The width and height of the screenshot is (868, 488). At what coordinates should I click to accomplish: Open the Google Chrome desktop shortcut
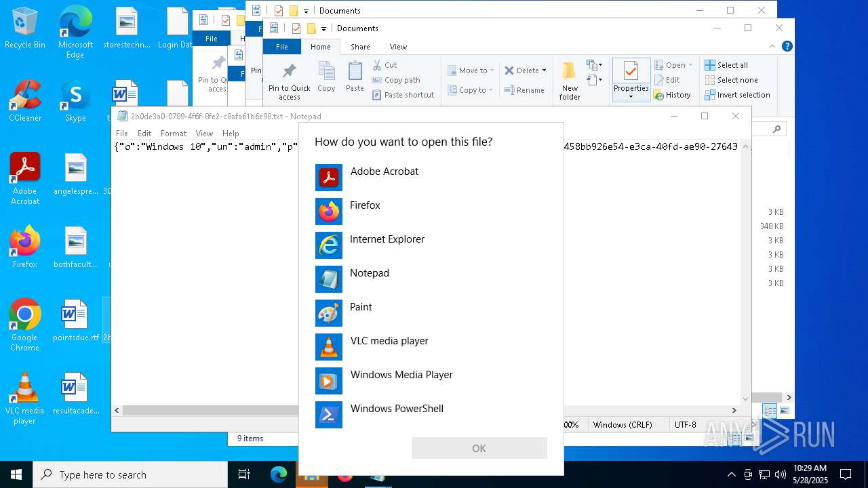coord(25,325)
